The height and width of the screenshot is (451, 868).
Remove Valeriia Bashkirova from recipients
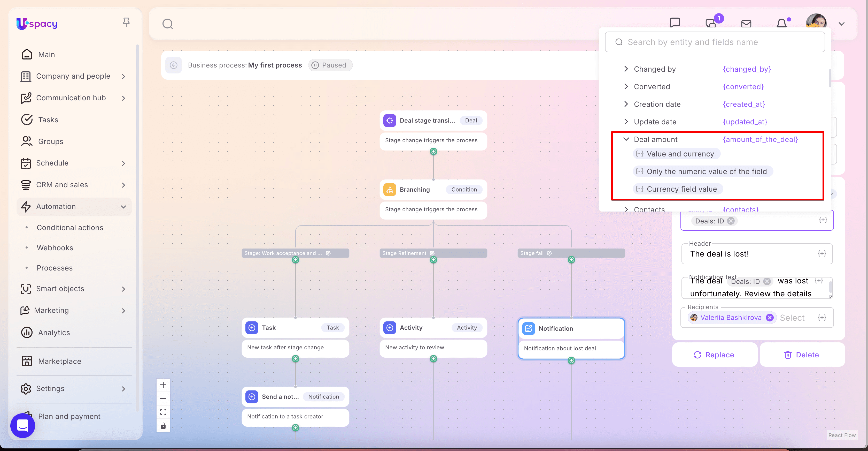tap(770, 317)
